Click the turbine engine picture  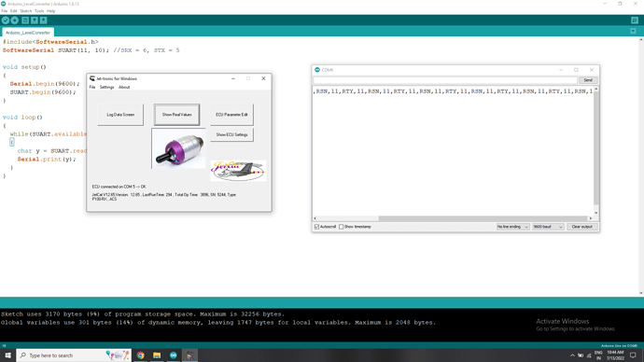[178, 148]
